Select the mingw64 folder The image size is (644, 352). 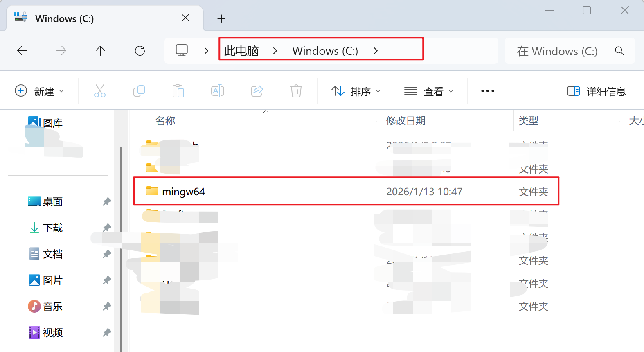tap(346, 192)
